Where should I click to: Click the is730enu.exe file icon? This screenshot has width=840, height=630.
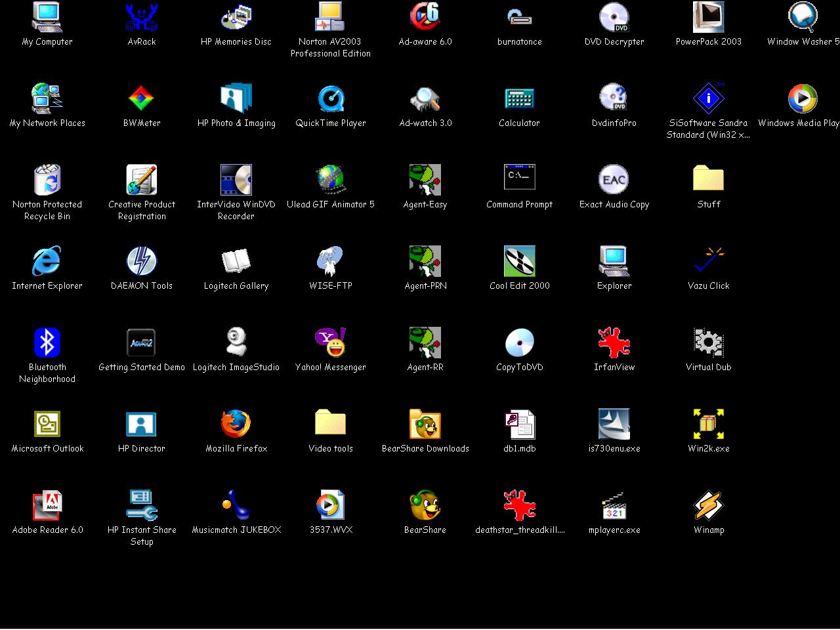click(x=614, y=424)
